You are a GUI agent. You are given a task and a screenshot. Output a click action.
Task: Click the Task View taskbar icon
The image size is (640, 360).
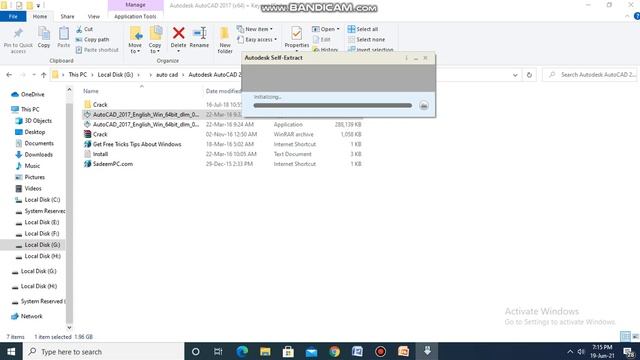[x=218, y=351]
